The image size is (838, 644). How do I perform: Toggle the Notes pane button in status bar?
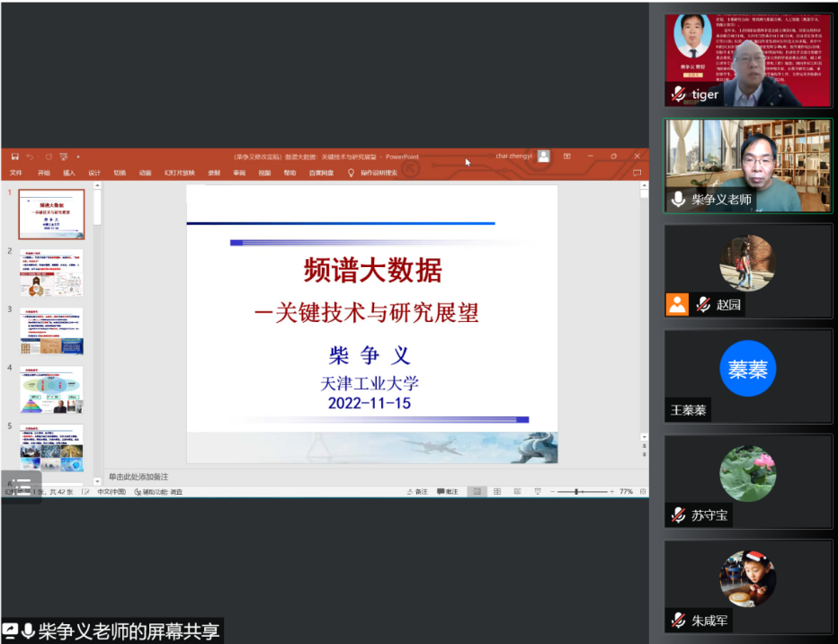[416, 492]
